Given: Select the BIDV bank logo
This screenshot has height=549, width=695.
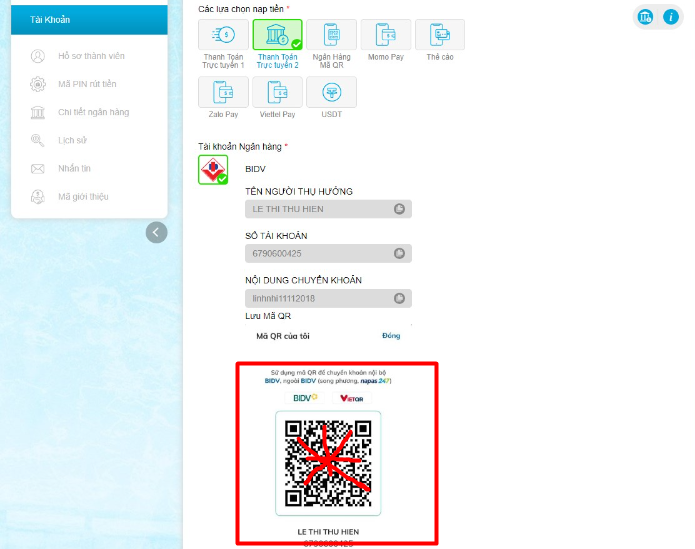Looking at the screenshot, I should [213, 169].
